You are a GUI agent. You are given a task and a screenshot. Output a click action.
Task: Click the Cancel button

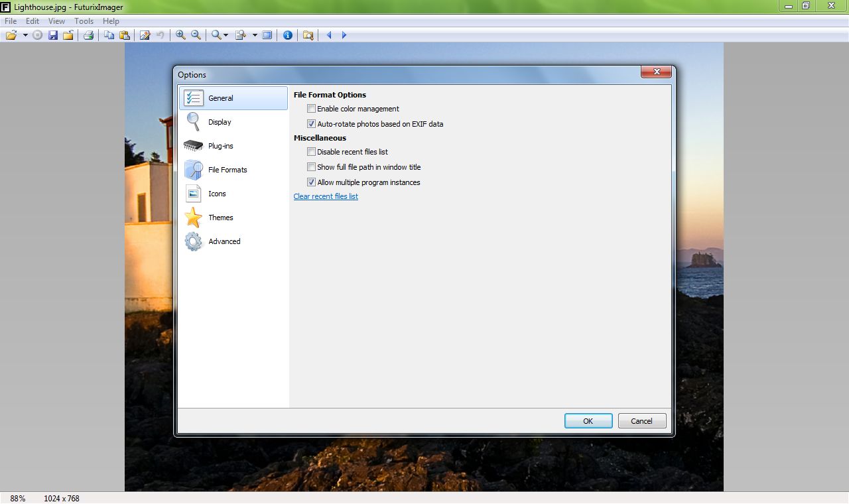[x=642, y=421]
